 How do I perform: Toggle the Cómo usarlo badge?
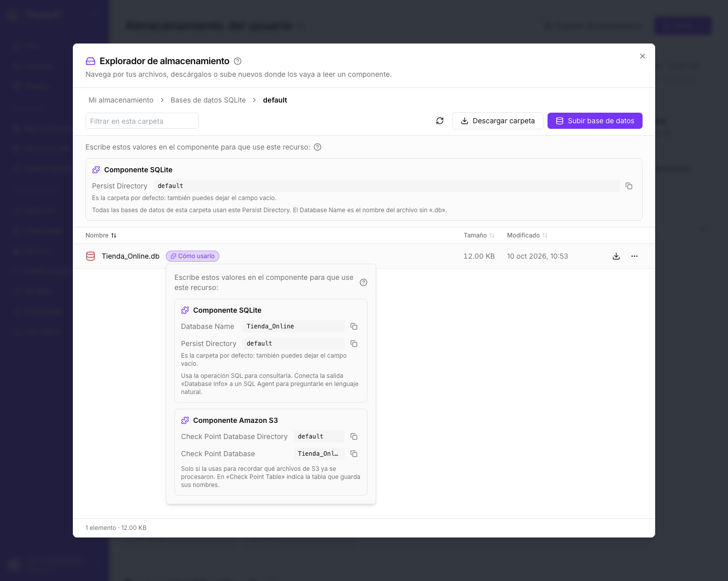click(193, 256)
